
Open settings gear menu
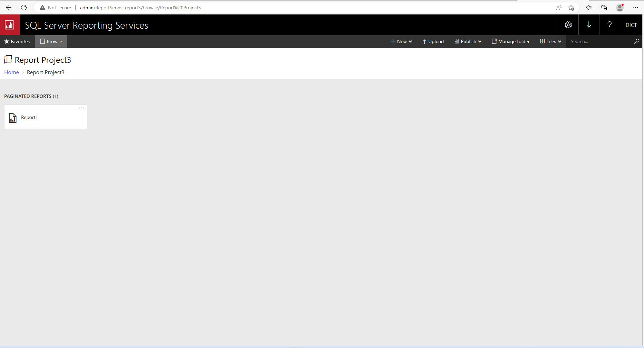(x=568, y=25)
